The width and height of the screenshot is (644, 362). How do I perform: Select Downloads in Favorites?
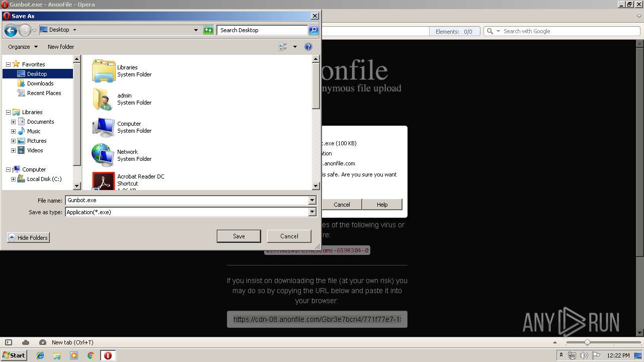40,83
